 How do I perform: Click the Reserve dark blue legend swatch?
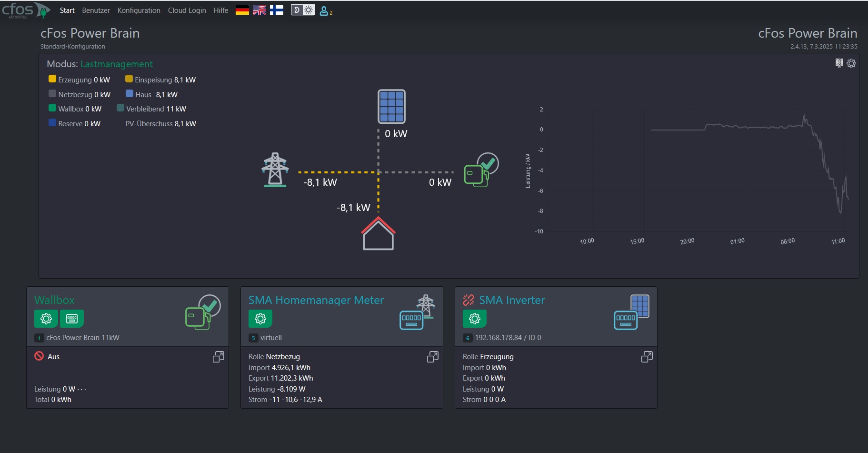click(52, 122)
